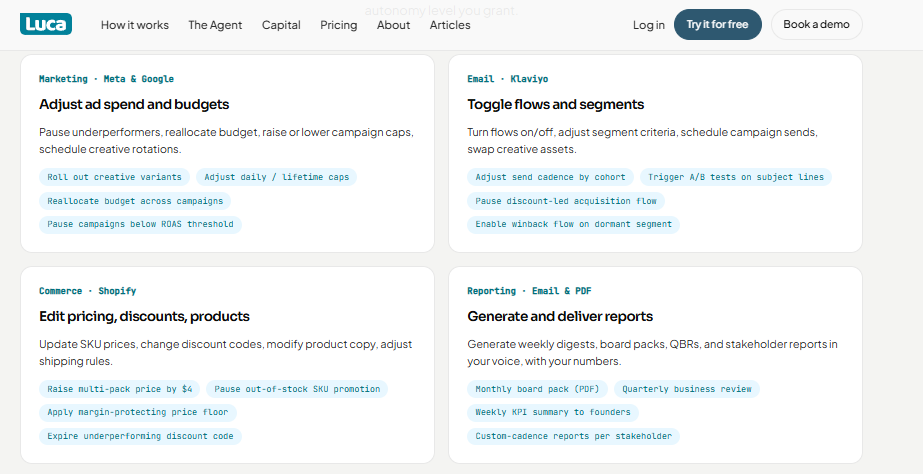This screenshot has width=923, height=474.
Task: Click the Commerce · Shopify label
Action: [88, 291]
